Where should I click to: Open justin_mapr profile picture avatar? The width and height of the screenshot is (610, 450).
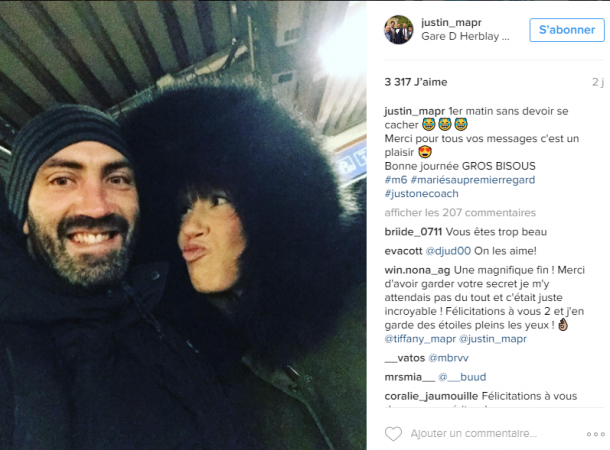coord(399,30)
